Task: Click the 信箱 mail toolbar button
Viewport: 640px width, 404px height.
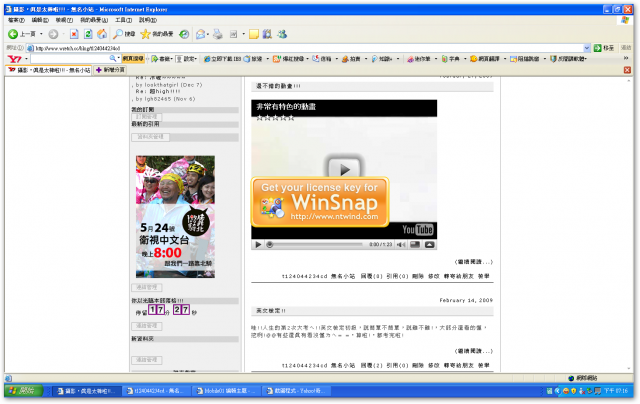Action: click(x=322, y=59)
